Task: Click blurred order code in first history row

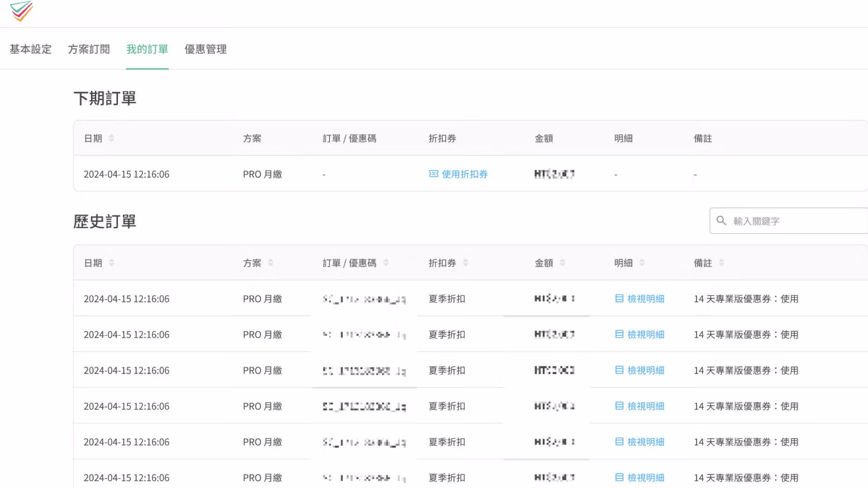Action: tap(364, 299)
